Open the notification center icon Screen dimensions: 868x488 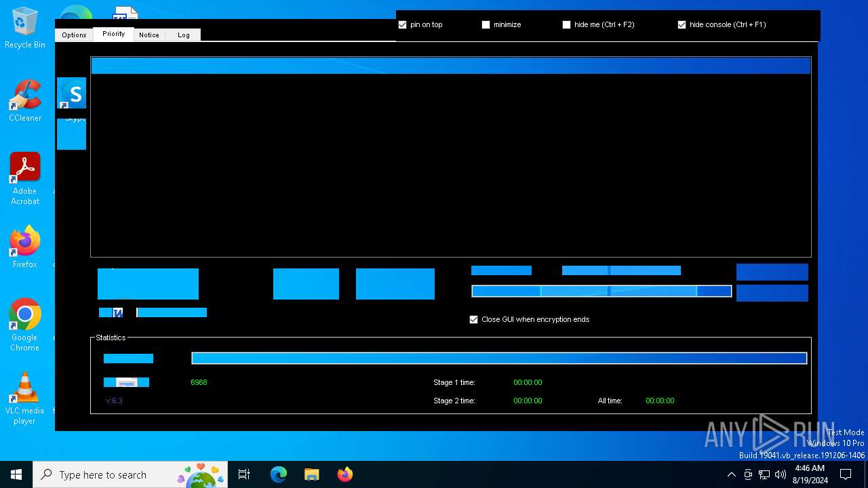(846, 474)
